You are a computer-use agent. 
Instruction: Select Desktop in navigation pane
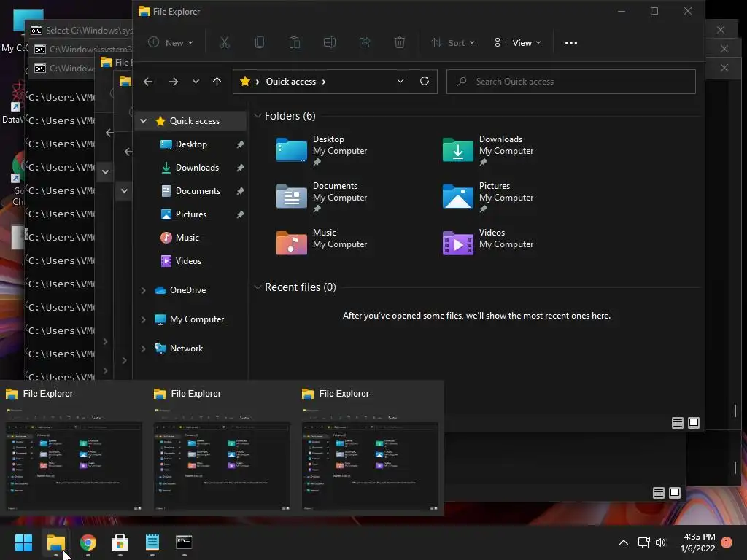tap(191, 144)
